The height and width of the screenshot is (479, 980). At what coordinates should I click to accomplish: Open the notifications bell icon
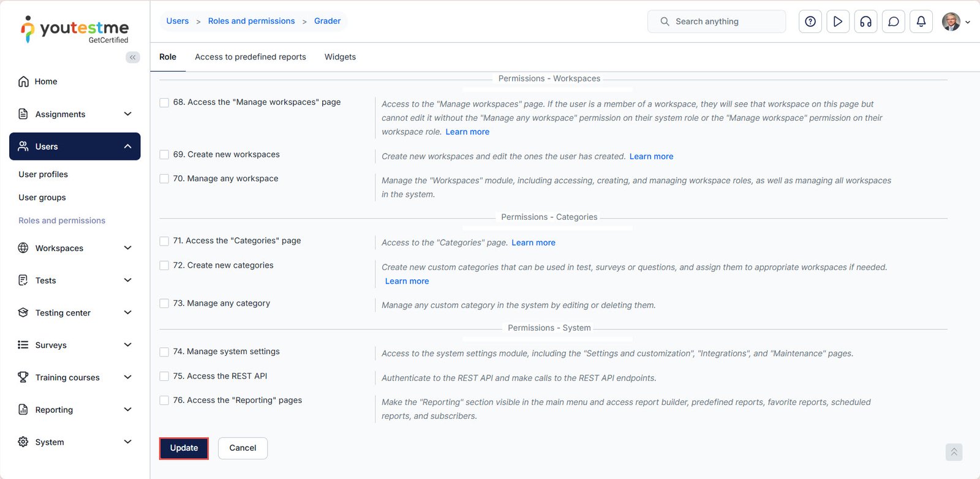click(921, 21)
